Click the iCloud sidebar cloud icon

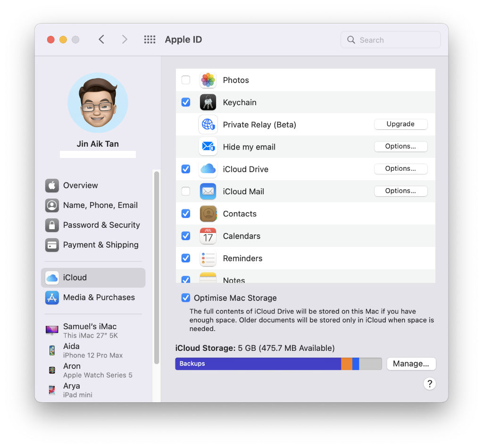click(x=52, y=278)
